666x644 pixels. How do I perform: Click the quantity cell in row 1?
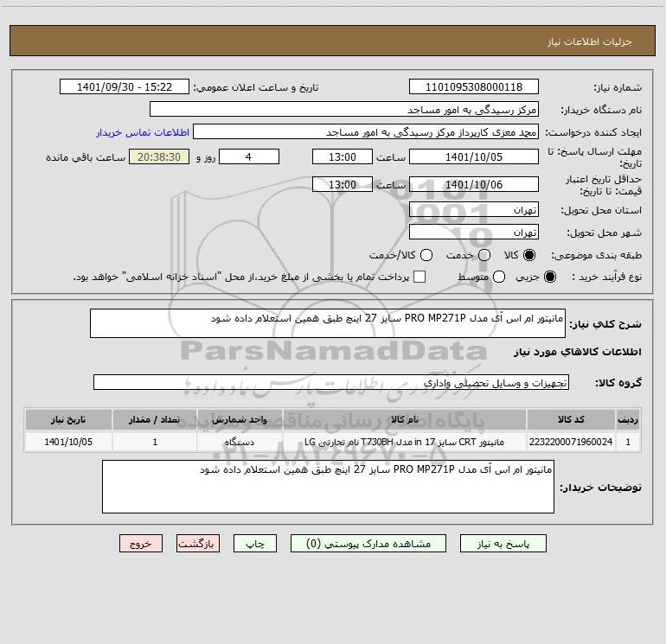point(155,442)
